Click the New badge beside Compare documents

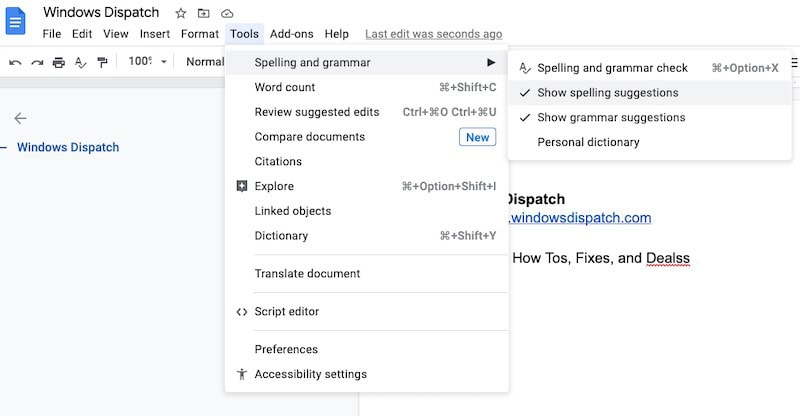pos(478,137)
